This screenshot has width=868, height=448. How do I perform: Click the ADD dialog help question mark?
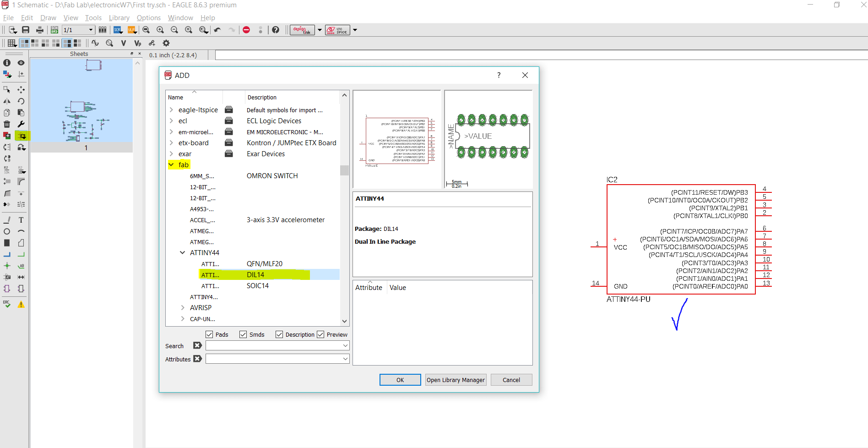499,75
